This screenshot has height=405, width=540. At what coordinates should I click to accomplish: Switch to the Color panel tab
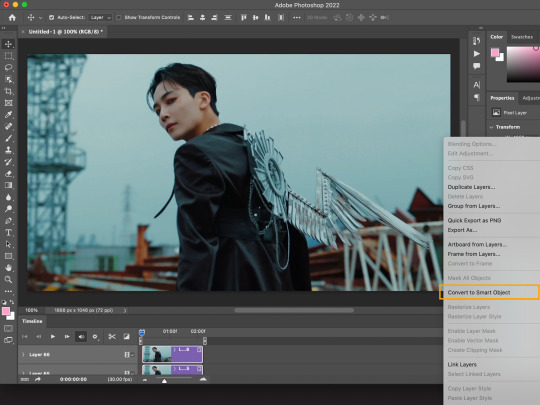coord(496,37)
